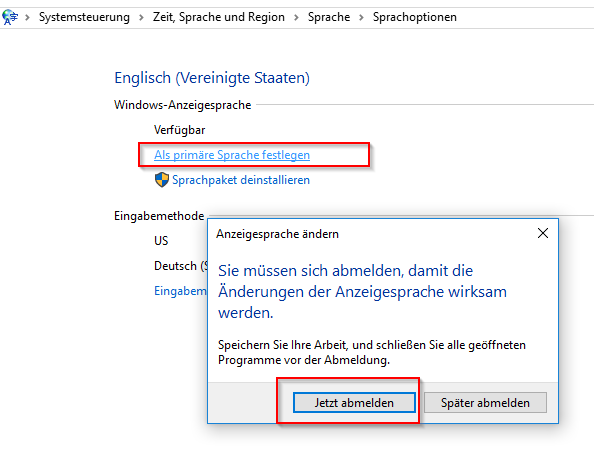The width and height of the screenshot is (594, 474).
Task: Go to Systemsteuerung in the breadcrumb
Action: [84, 17]
